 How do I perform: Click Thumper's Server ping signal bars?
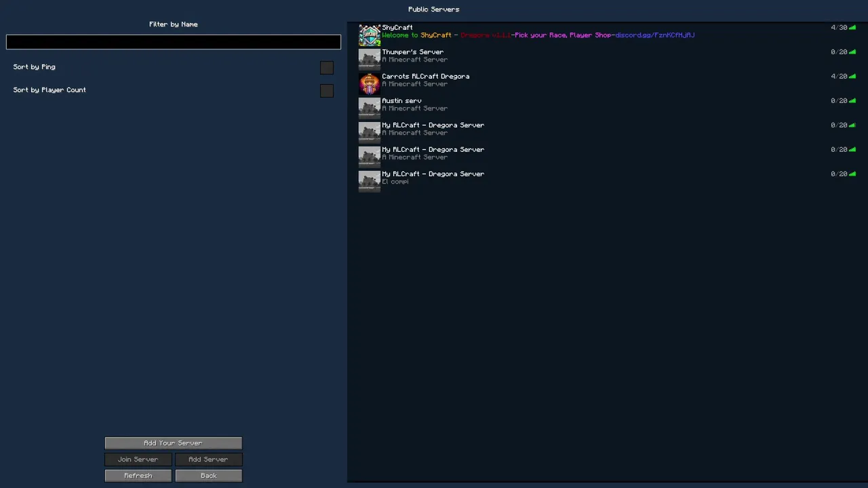pos(852,52)
